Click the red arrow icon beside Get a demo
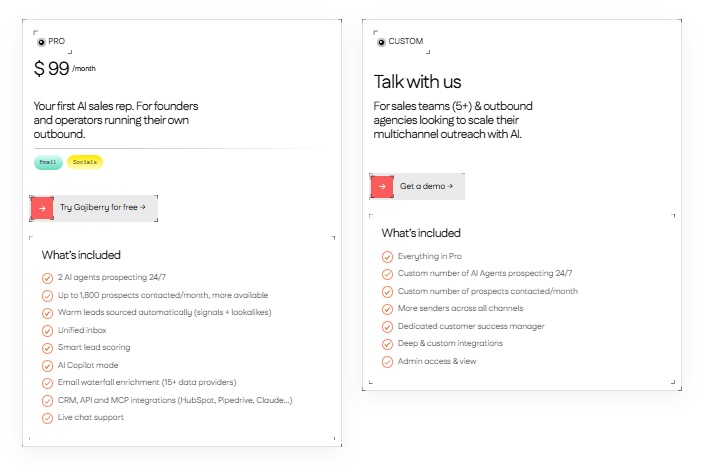The image size is (712, 471). point(382,186)
